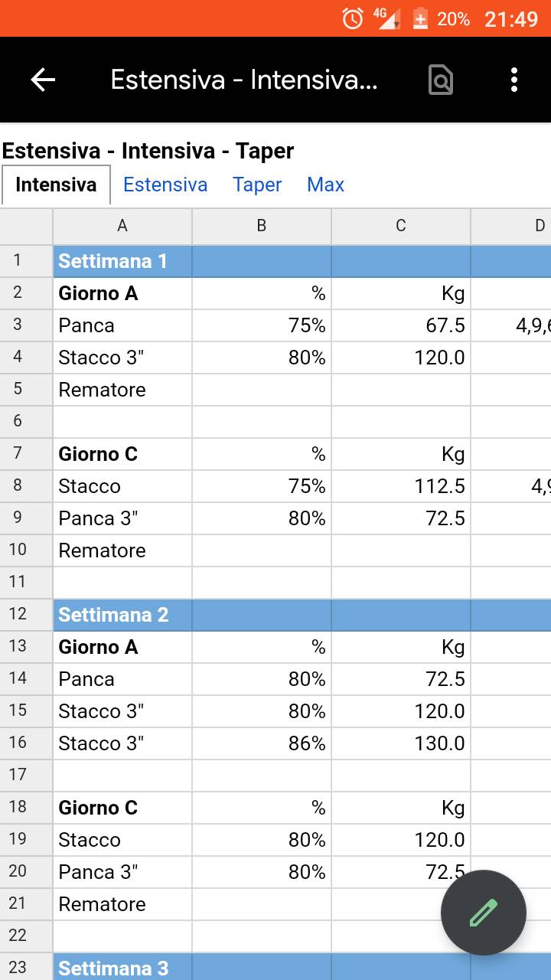This screenshot has width=551, height=980.
Task: Open the Max sheet tab
Action: point(325,185)
